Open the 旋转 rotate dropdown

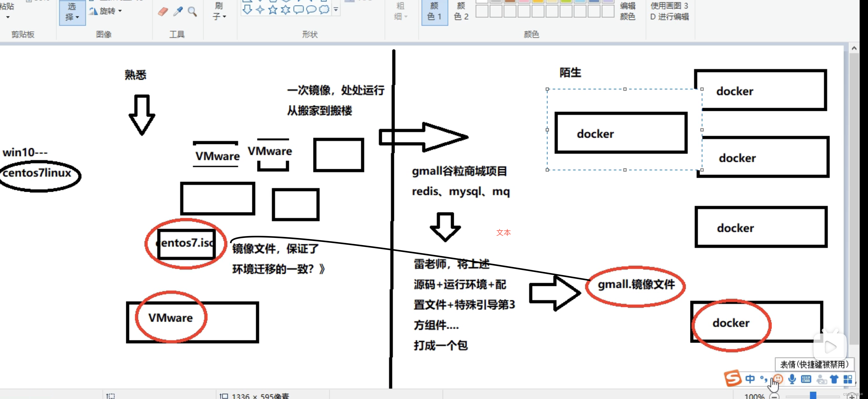point(106,11)
